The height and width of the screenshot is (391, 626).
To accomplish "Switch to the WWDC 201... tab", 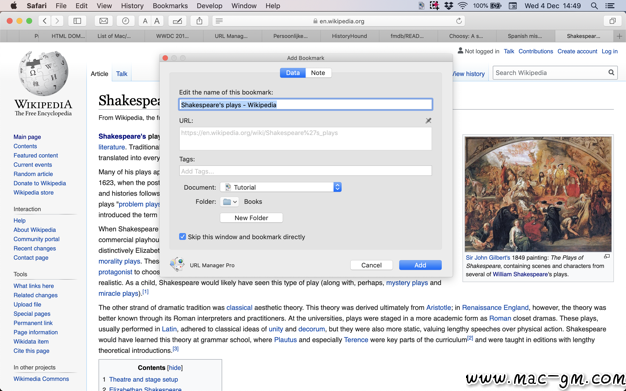I will [172, 36].
